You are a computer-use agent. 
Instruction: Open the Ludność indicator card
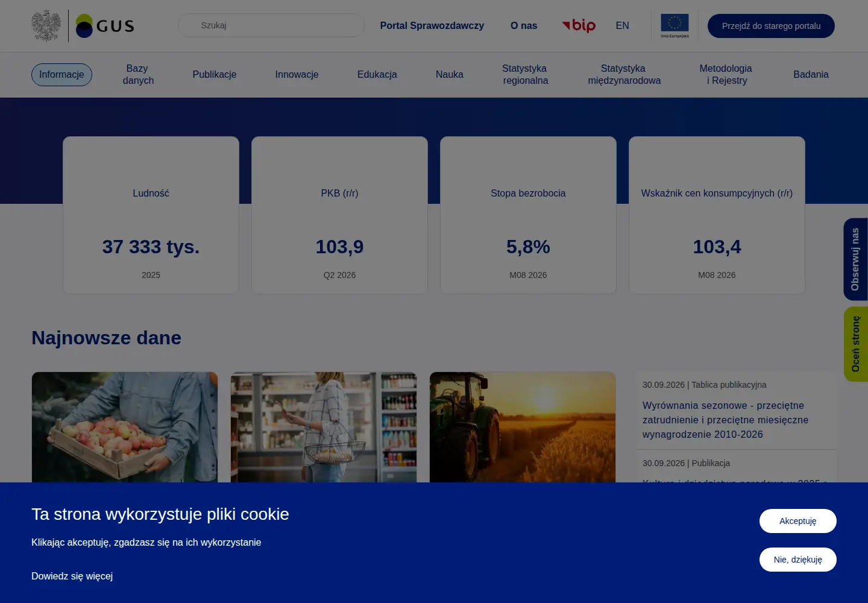pos(151,215)
